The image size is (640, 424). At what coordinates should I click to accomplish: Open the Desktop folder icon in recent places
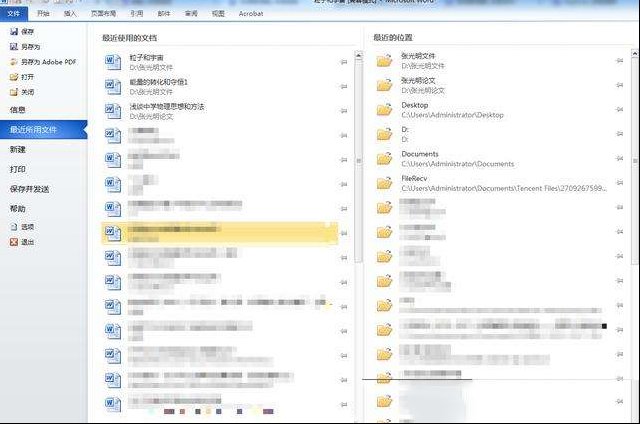(384, 109)
